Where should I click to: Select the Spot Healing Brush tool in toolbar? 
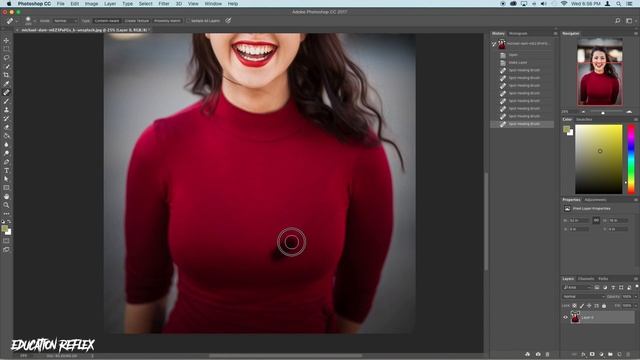(6, 93)
